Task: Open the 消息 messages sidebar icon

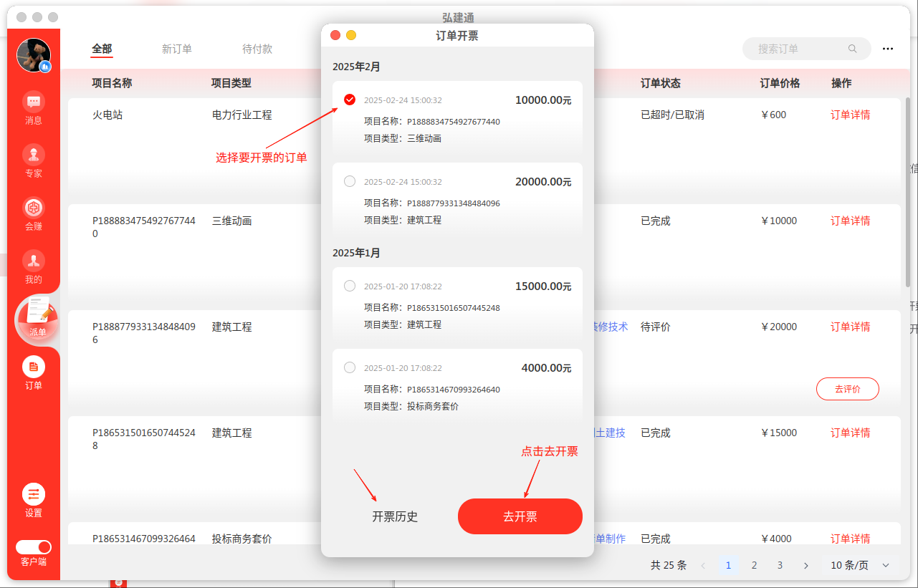Action: pos(34,102)
